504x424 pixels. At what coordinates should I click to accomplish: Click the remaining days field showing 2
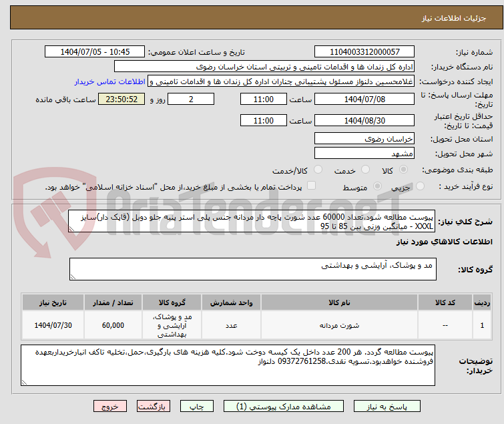point(191,99)
